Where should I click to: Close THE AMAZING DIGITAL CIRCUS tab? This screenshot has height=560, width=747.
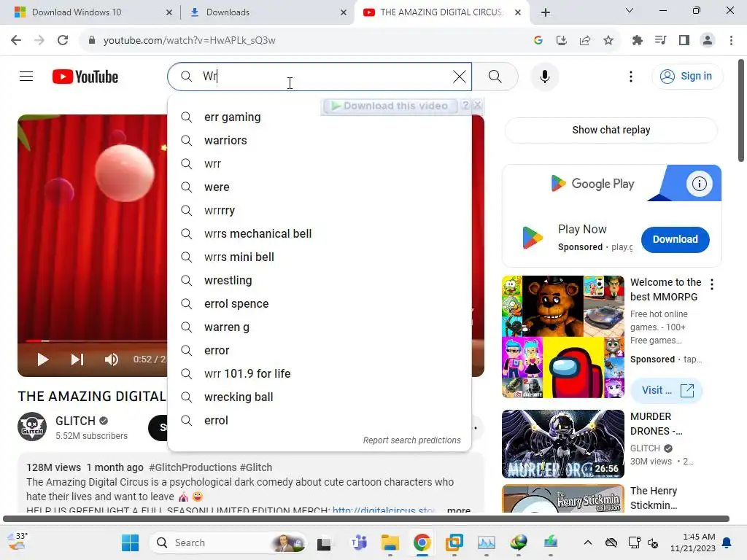(518, 12)
